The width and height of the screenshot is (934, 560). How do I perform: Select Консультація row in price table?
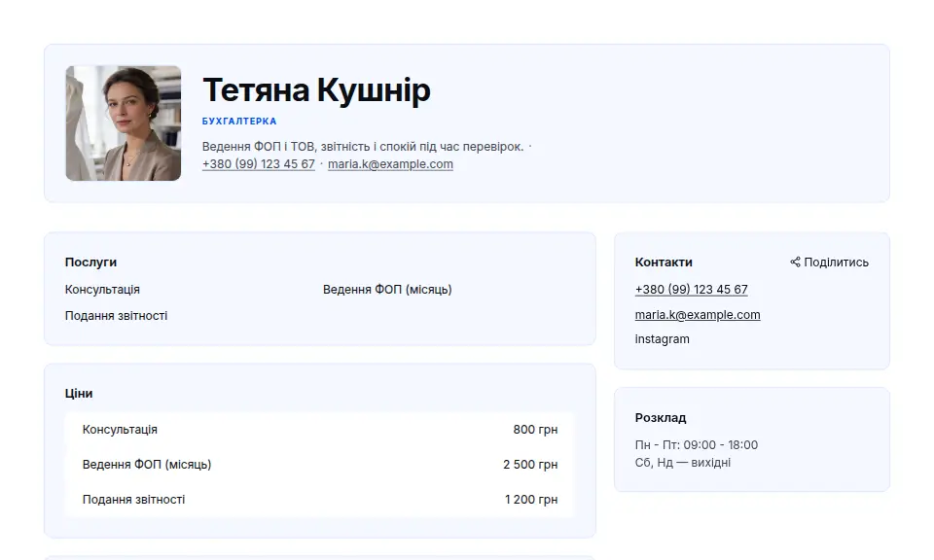(320, 430)
